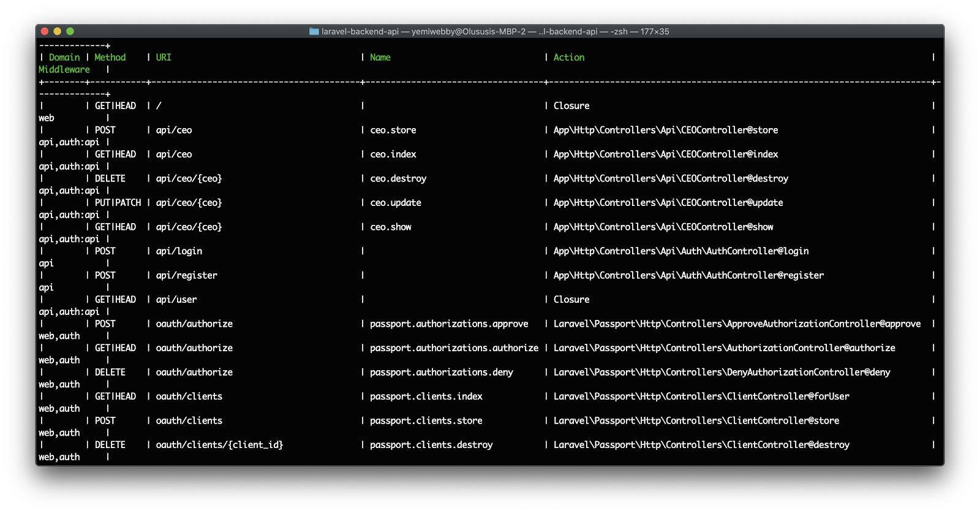Click the api/ceo URI in POST row
Screen dimensions: 980x513
(x=174, y=130)
